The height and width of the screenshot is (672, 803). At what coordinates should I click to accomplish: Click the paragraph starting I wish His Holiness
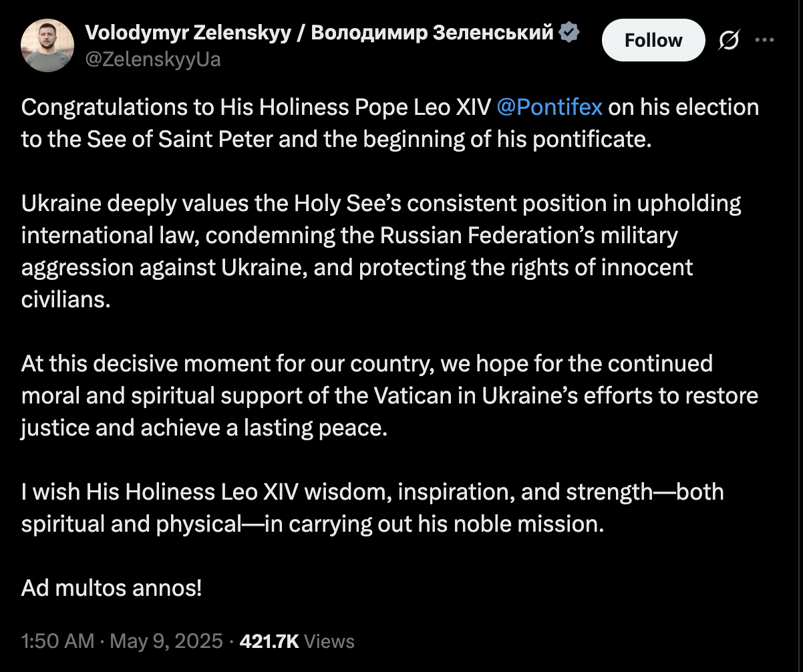click(373, 508)
